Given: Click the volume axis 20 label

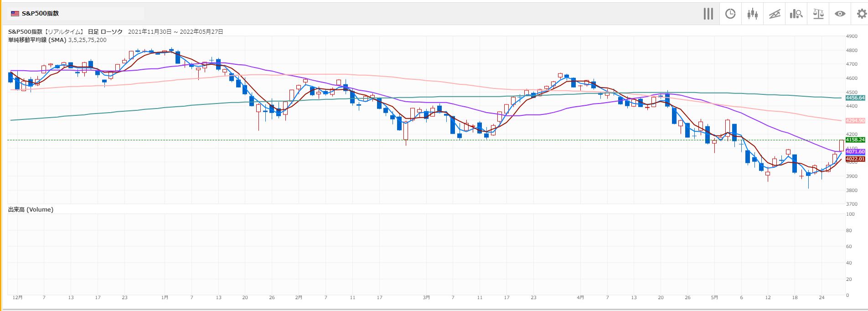Looking at the screenshot, I should (x=849, y=280).
